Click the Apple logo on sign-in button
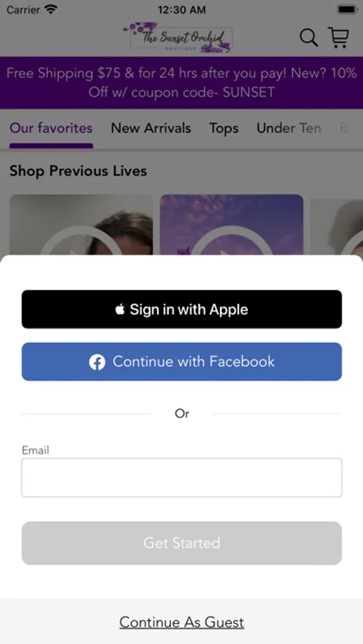The image size is (363, 644). pos(120,309)
